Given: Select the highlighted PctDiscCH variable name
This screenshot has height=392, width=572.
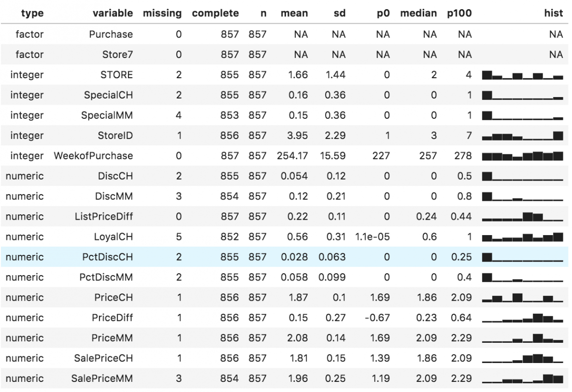Looking at the screenshot, I should pos(106,257).
